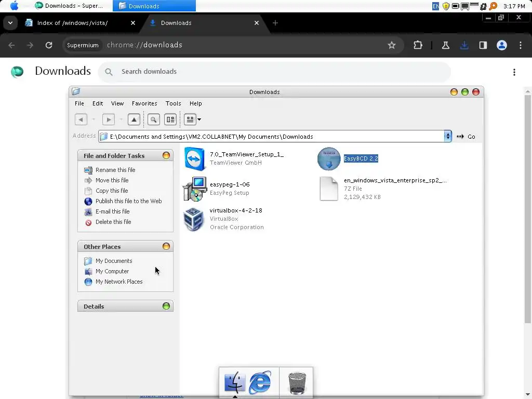The image size is (532, 399).
Task: Click Copy this file
Action: click(x=112, y=191)
